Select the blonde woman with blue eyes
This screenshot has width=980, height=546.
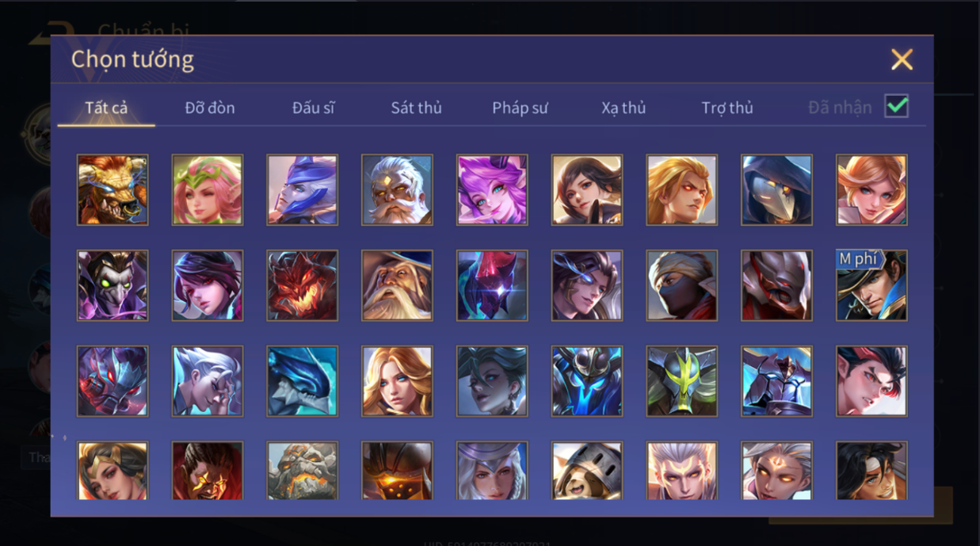pos(397,381)
